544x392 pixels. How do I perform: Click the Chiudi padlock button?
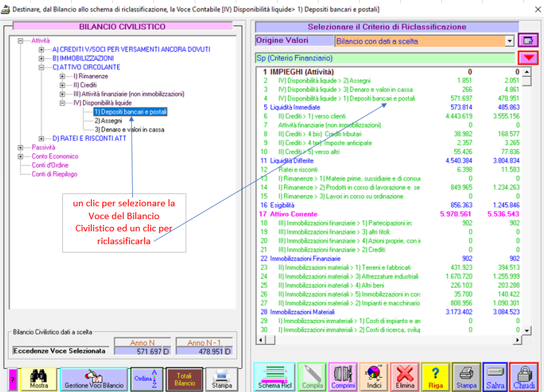tap(524, 377)
